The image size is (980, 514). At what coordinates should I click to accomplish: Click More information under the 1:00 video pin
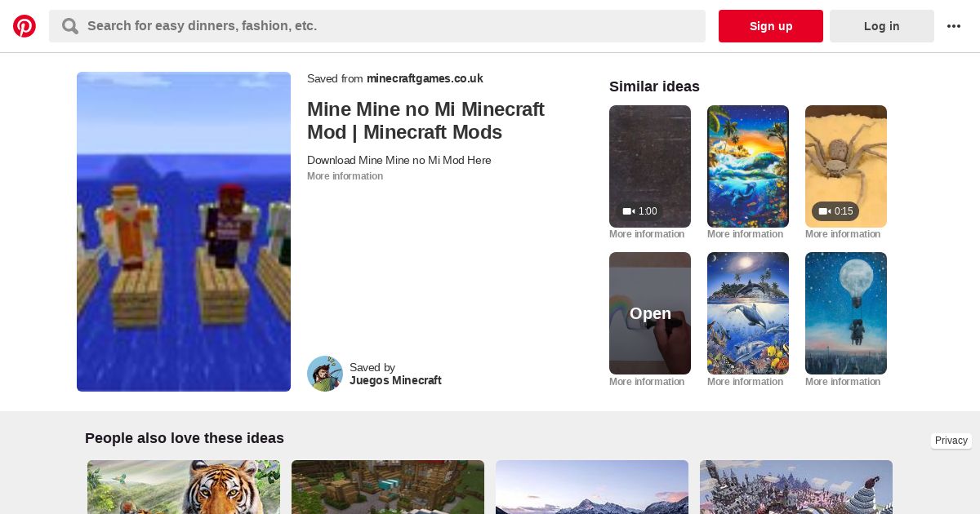tap(647, 234)
